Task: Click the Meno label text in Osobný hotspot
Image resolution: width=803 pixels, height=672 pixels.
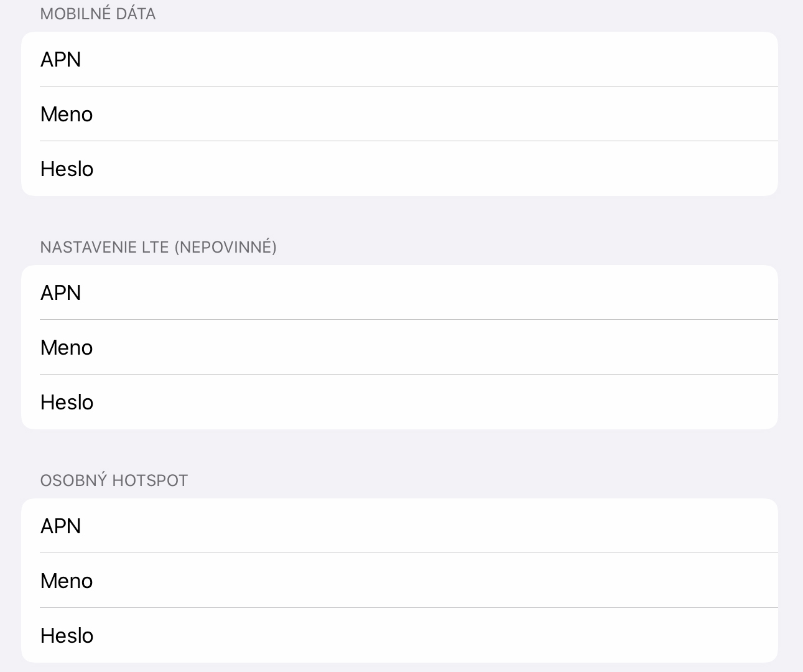Action: 67,581
